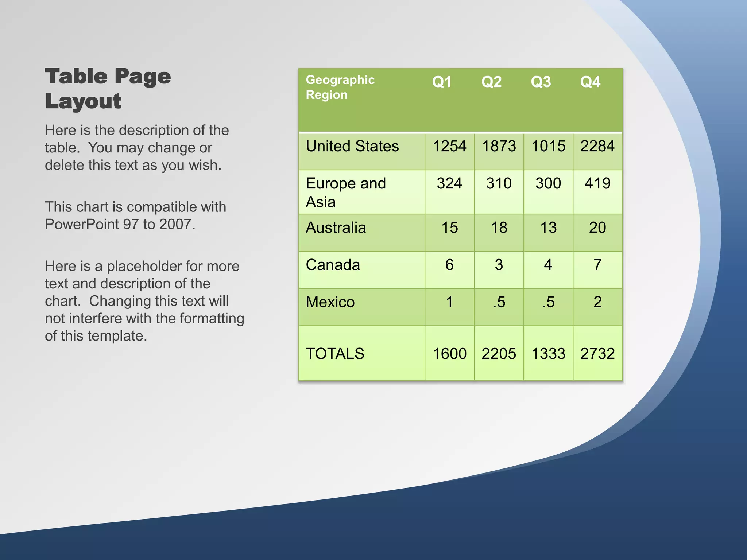Click the Mexico Q4 value 2
747x560 pixels.
[x=597, y=302]
